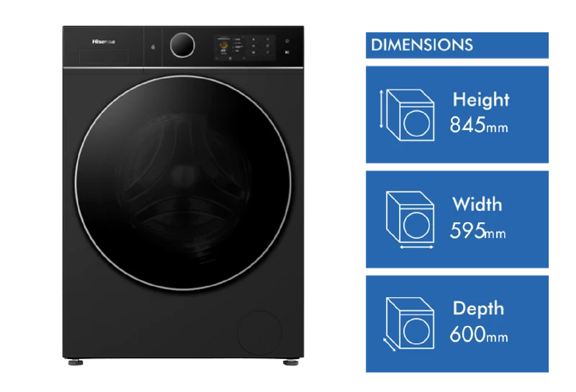Click the "Height" label text
This screenshot has height=392, width=576.
pos(481,100)
